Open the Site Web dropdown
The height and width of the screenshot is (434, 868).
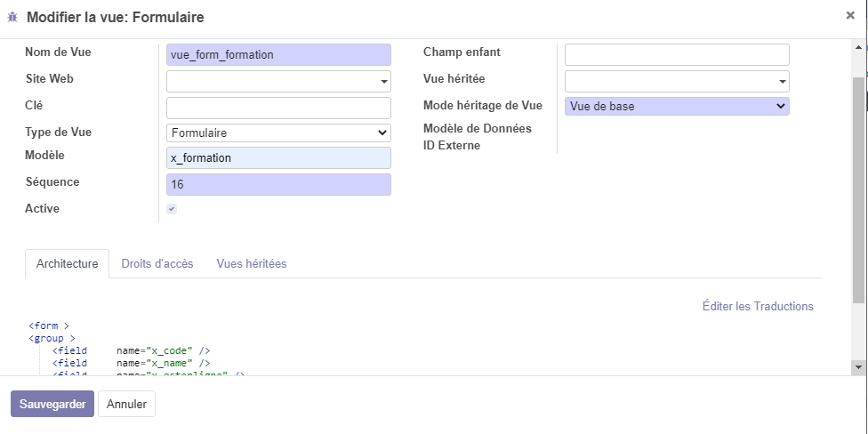tap(278, 82)
